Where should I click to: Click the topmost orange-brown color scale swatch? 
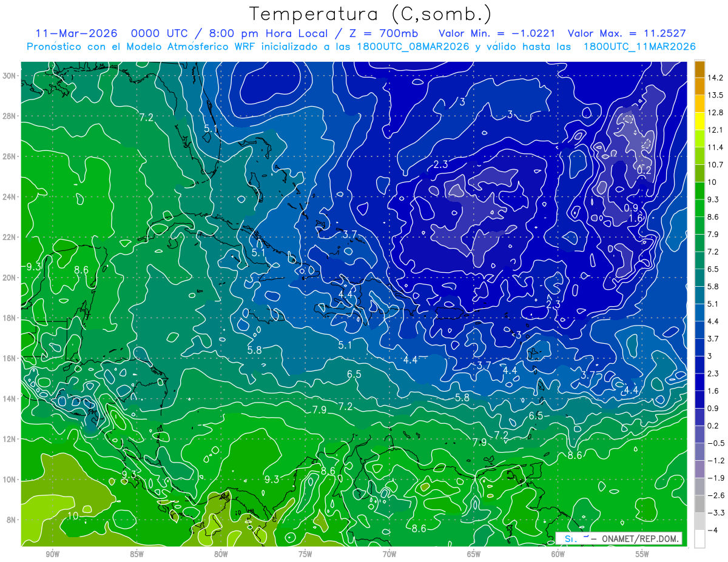[699, 69]
